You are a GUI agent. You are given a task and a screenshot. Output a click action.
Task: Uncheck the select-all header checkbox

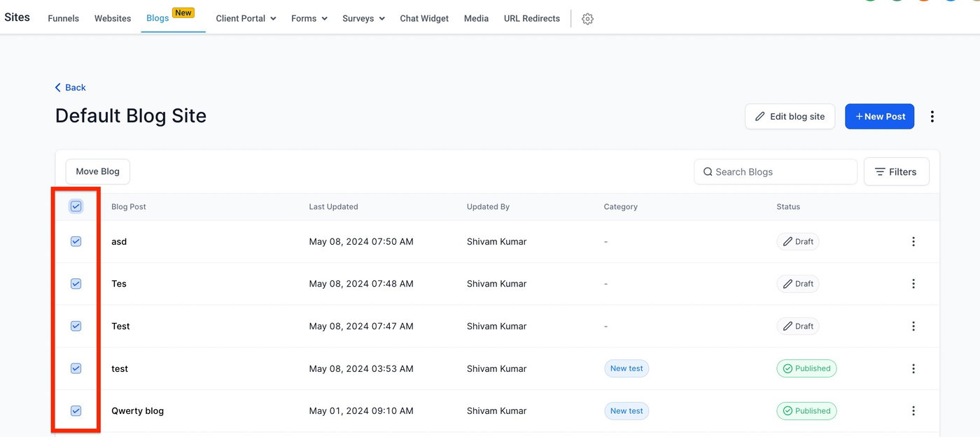76,206
